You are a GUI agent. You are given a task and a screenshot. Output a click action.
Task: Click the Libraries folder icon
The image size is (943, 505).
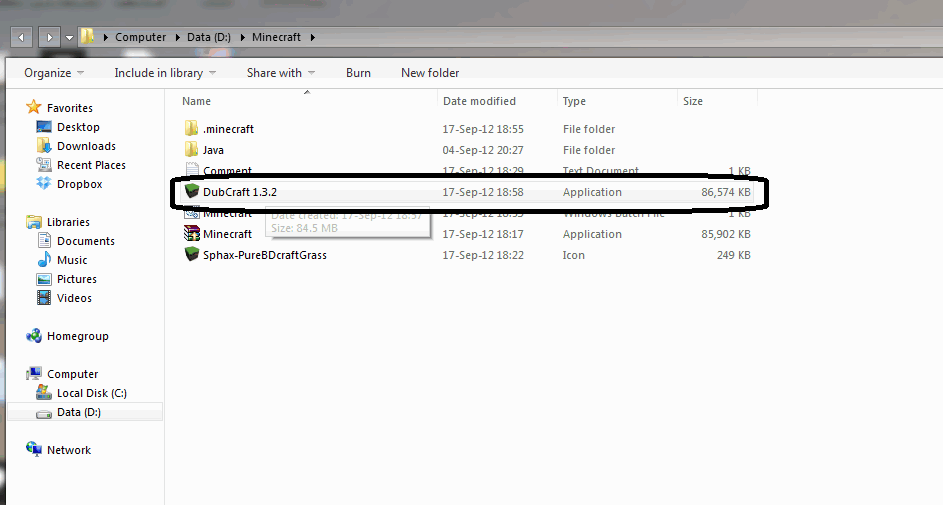pos(34,222)
